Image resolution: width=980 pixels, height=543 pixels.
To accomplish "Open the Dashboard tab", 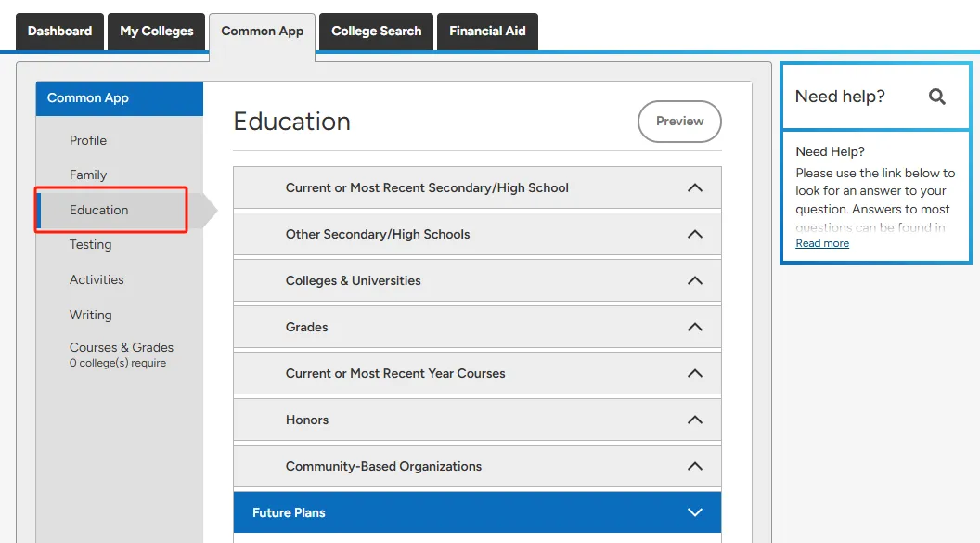I will point(59,32).
